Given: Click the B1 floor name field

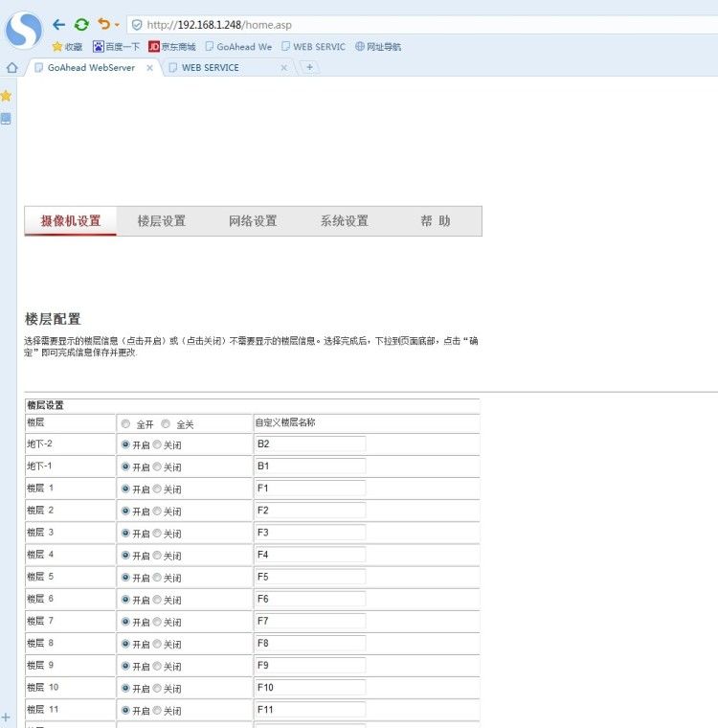Looking at the screenshot, I should click(310, 466).
